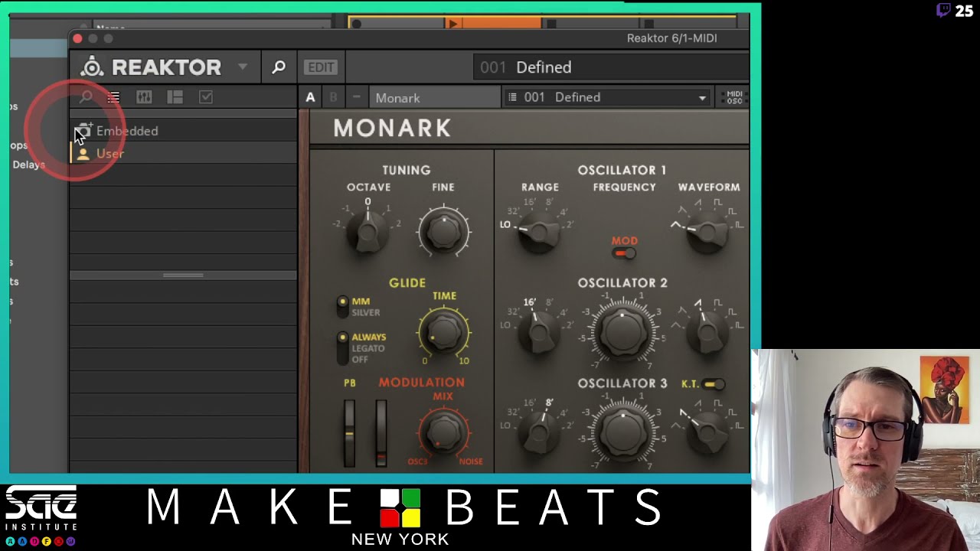Click the Oscillator 2 waveform knob
Image resolution: width=980 pixels, height=551 pixels.
[707, 331]
